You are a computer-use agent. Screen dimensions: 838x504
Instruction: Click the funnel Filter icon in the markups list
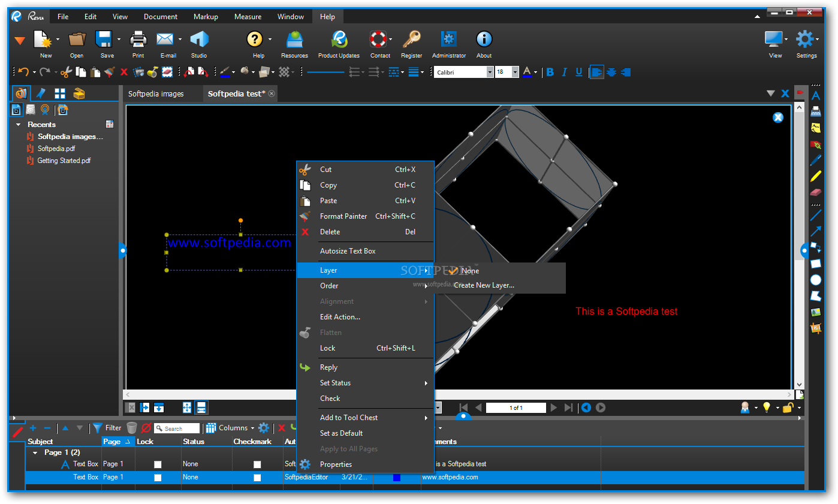(97, 428)
